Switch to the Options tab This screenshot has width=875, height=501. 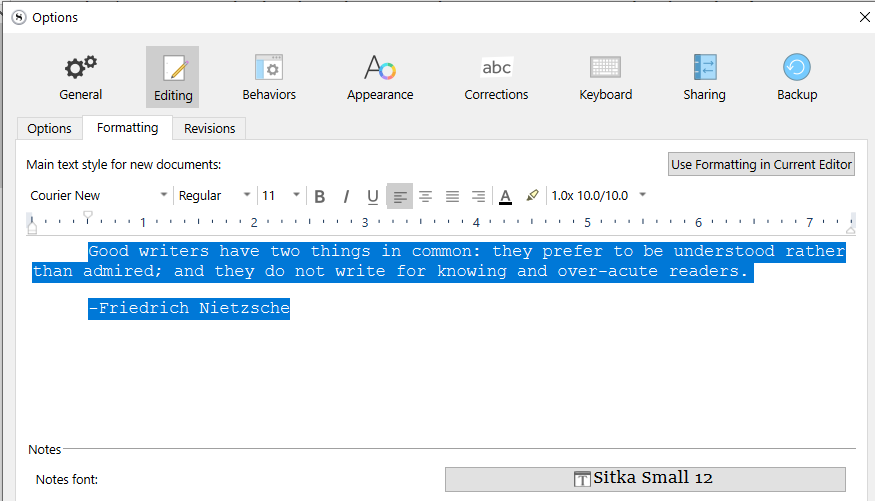coord(49,128)
